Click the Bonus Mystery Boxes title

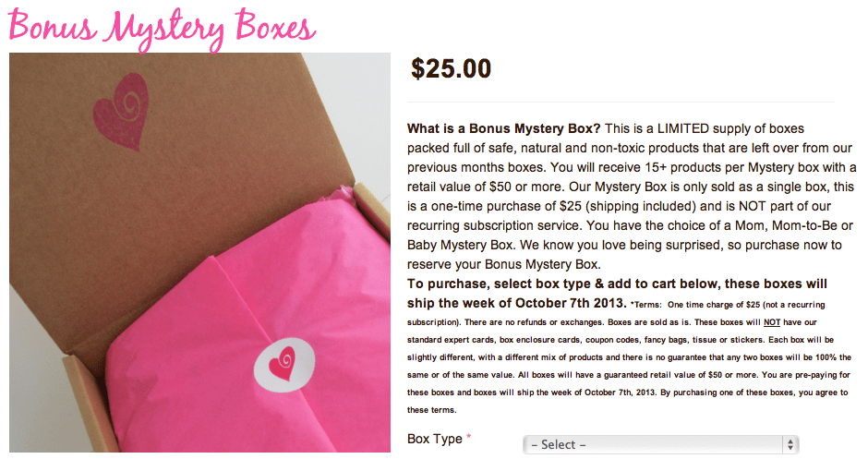(x=161, y=27)
